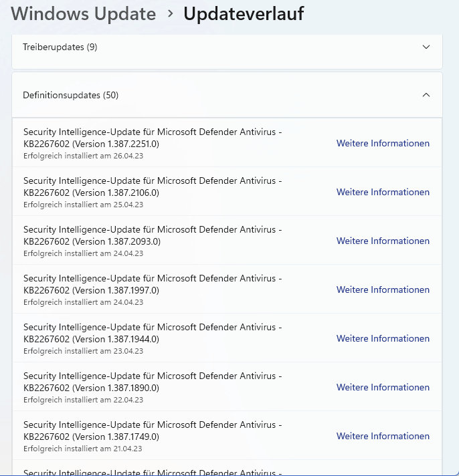Click the install date text reading 21.04.23

coord(83,449)
